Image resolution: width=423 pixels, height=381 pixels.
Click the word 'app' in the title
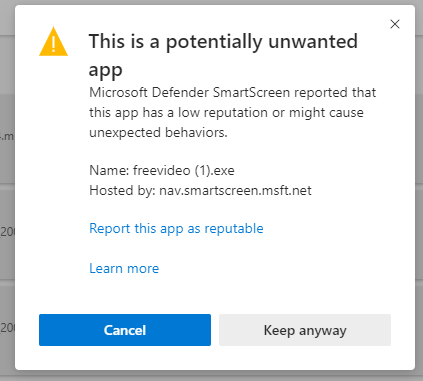point(105,71)
